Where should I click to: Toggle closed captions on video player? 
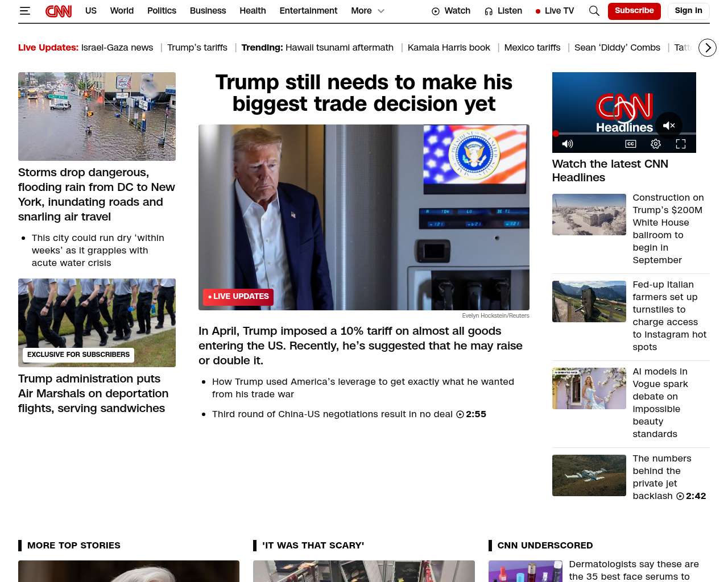click(x=631, y=144)
